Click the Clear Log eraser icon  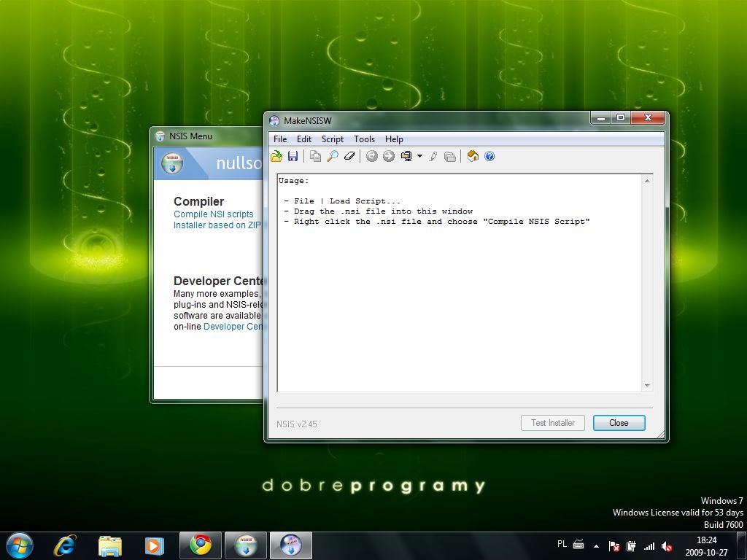pos(349,156)
